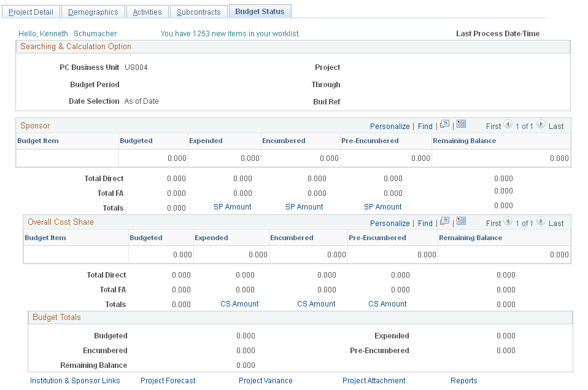Open Institution & Sponsor Links
The width and height of the screenshot is (588, 390).
coord(75,380)
